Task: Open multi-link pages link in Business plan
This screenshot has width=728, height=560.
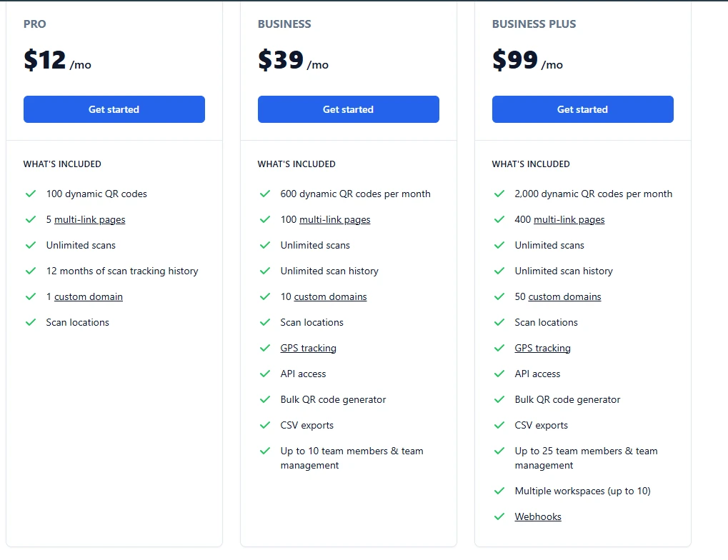Action: click(334, 220)
